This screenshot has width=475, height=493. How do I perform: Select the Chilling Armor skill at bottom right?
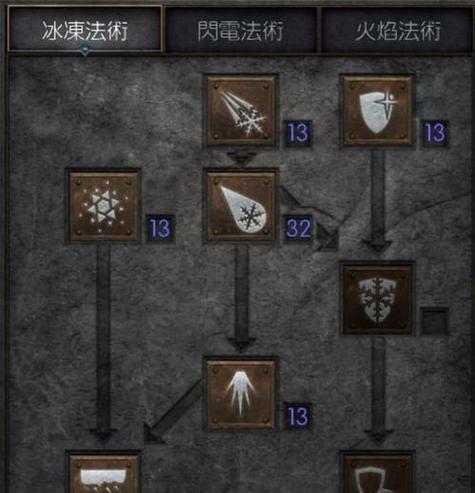coord(378,472)
